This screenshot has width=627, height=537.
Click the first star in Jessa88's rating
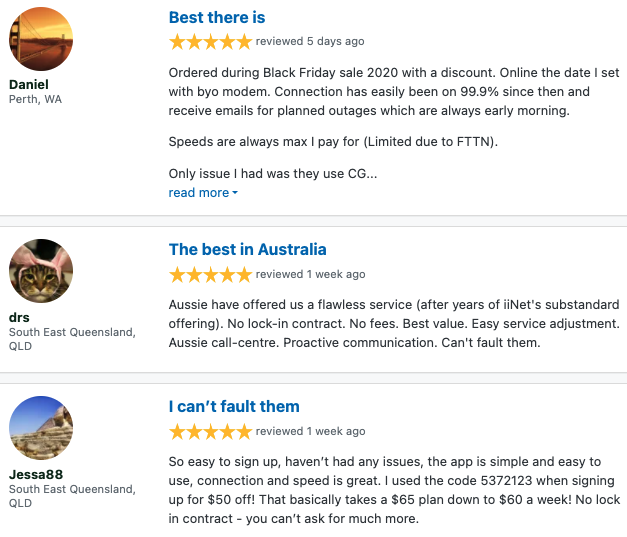(x=178, y=432)
